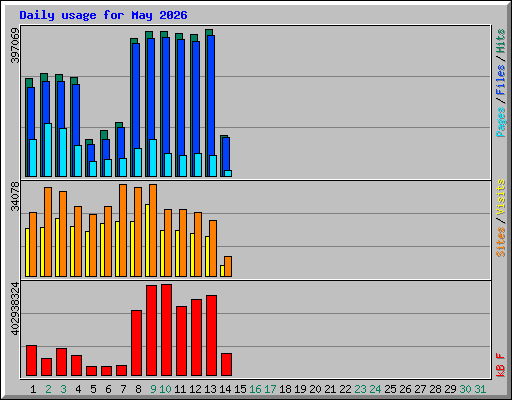The width and height of the screenshot is (512, 400).
Task: Click day 26 on the x-axis
Action: click(x=405, y=389)
